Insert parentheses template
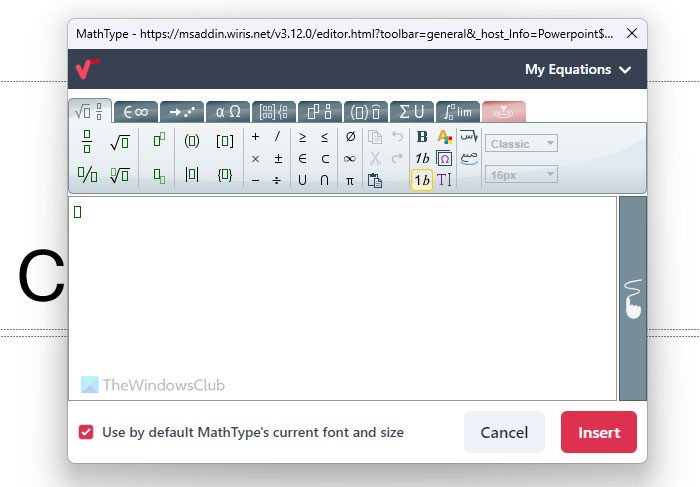 (192, 141)
